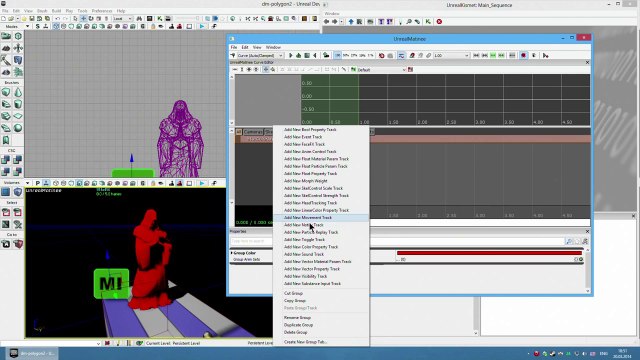Open the Local coordinate system dropdown
640x360 pixels.
click(x=122, y=19)
